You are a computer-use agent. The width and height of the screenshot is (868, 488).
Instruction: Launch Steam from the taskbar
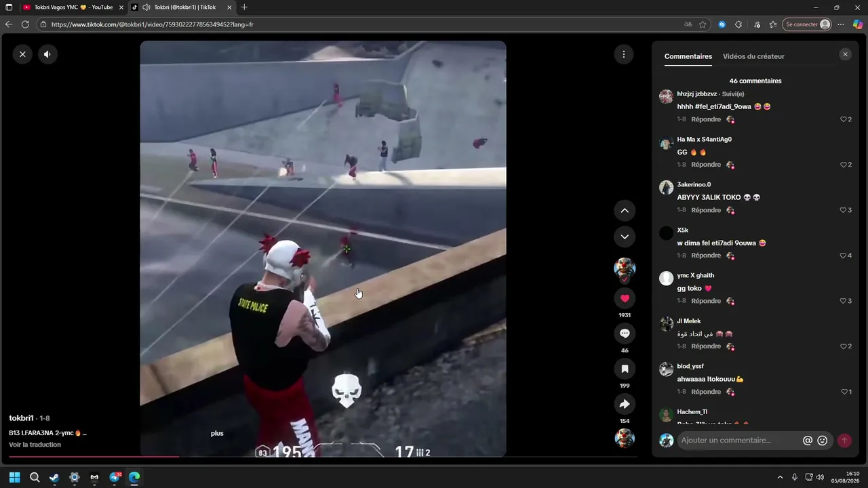click(54, 477)
